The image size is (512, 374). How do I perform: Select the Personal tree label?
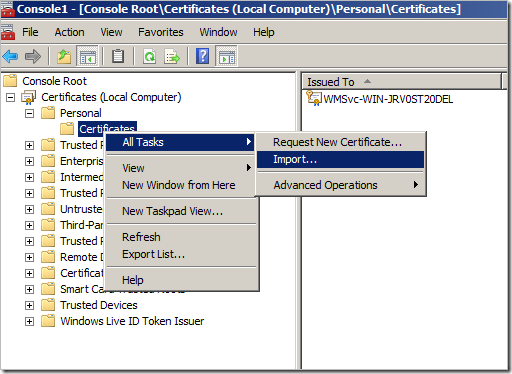pyautogui.click(x=81, y=113)
